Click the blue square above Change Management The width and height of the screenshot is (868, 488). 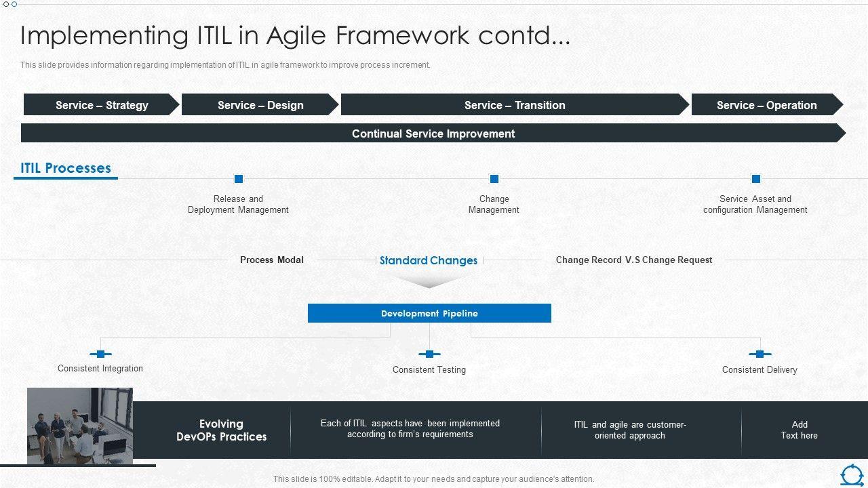pyautogui.click(x=494, y=179)
